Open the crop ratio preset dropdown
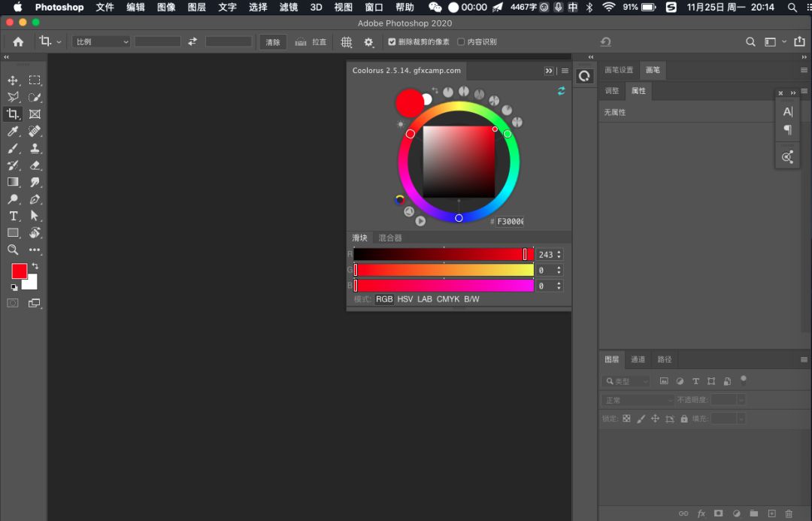This screenshot has width=812, height=521. point(101,42)
